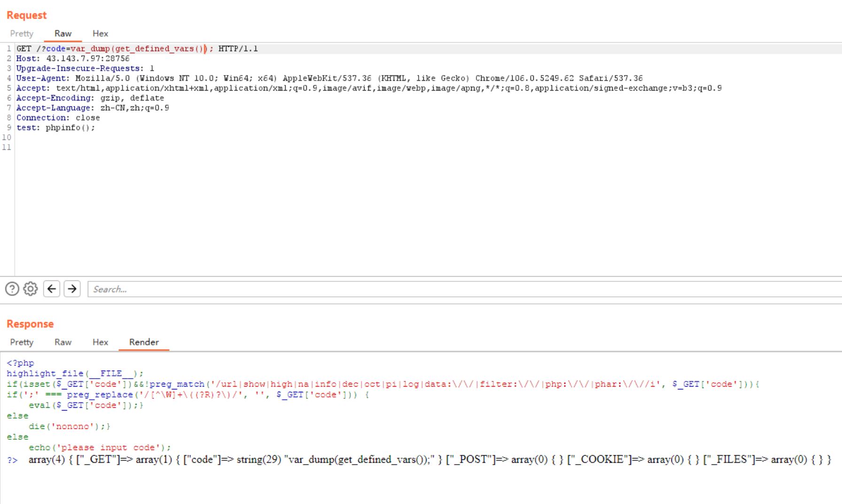Click the preg_match filter line in response
842x504 pixels.
[383, 384]
